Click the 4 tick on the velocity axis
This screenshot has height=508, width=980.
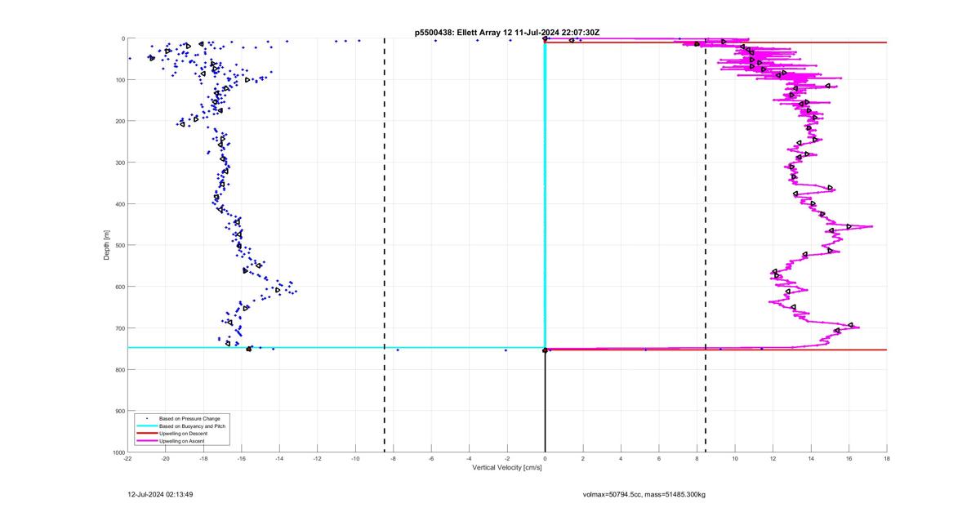pos(621,459)
